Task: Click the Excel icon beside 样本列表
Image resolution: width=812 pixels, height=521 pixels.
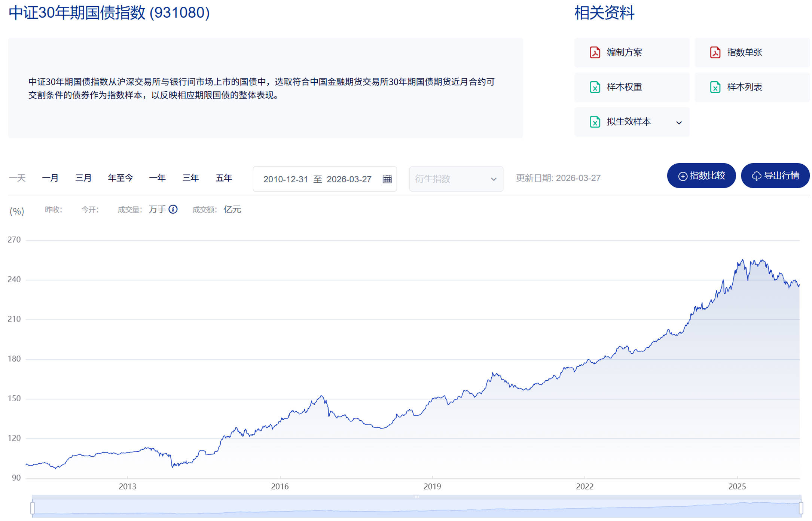Action: pyautogui.click(x=715, y=87)
